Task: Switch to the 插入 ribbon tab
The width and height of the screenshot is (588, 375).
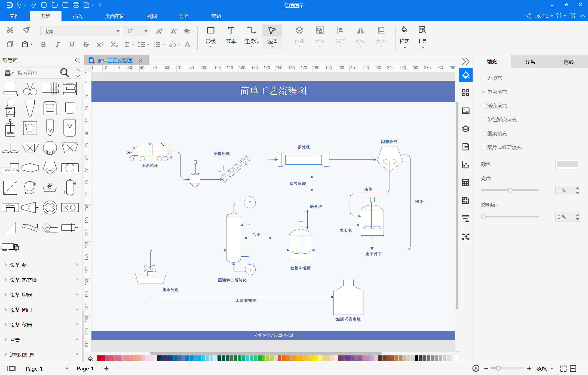Action: pos(78,16)
